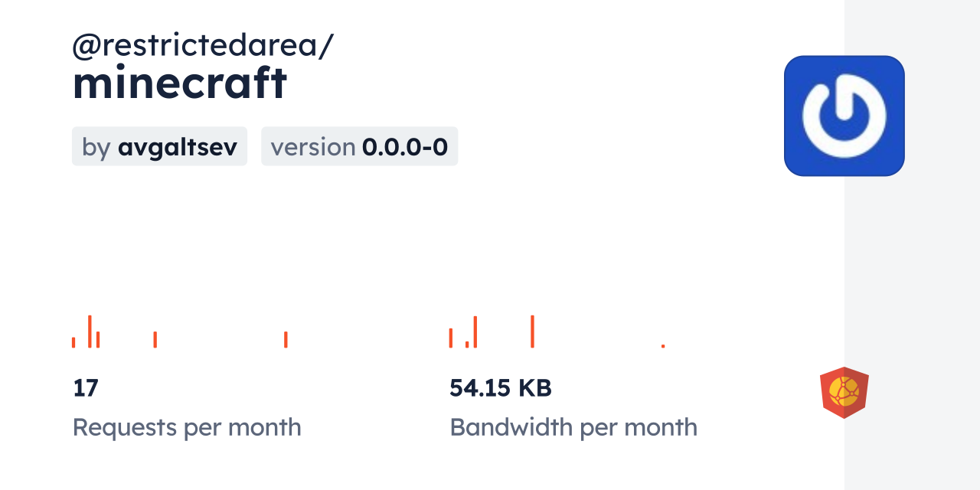Click the first bar in bandwidth chart

click(x=451, y=338)
